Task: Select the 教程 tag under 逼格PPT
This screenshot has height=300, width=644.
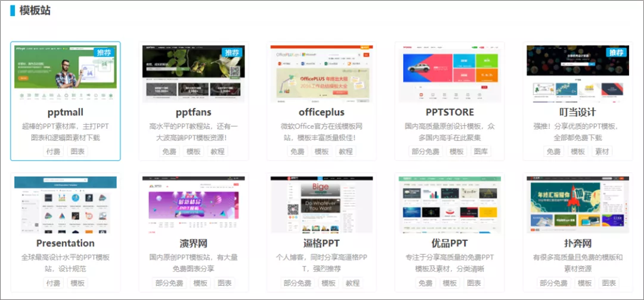Action: coord(352,283)
